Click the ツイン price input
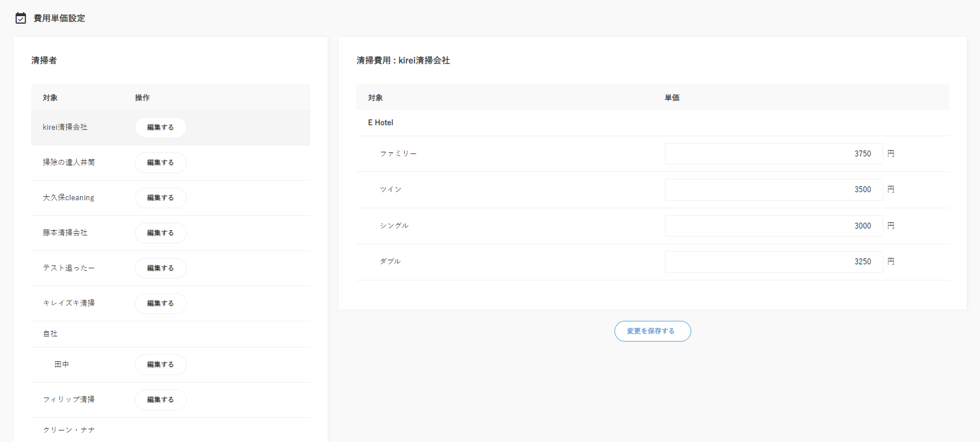This screenshot has width=980, height=442. click(x=773, y=190)
